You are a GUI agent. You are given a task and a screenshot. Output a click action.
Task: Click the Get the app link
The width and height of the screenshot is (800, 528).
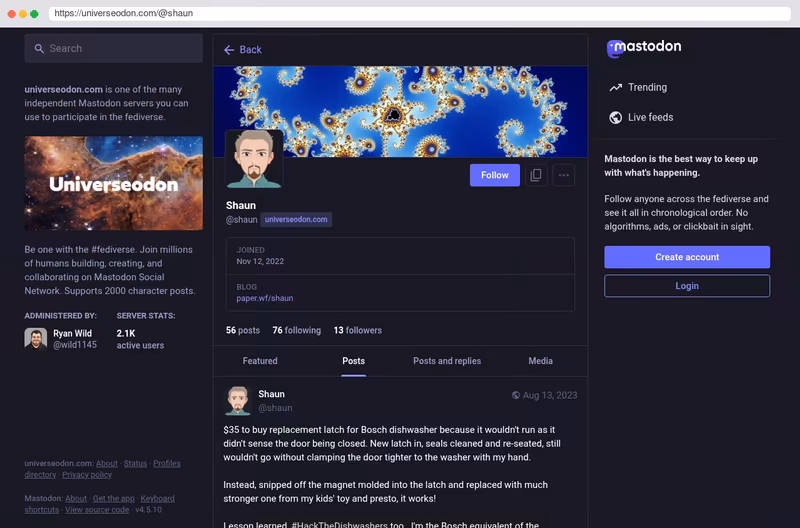coord(113,498)
